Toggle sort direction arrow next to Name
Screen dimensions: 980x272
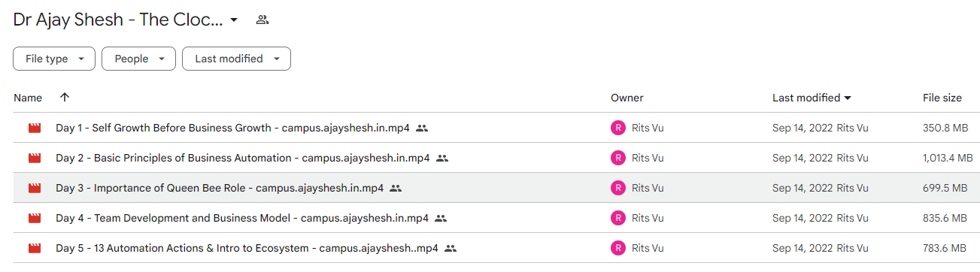tap(65, 98)
